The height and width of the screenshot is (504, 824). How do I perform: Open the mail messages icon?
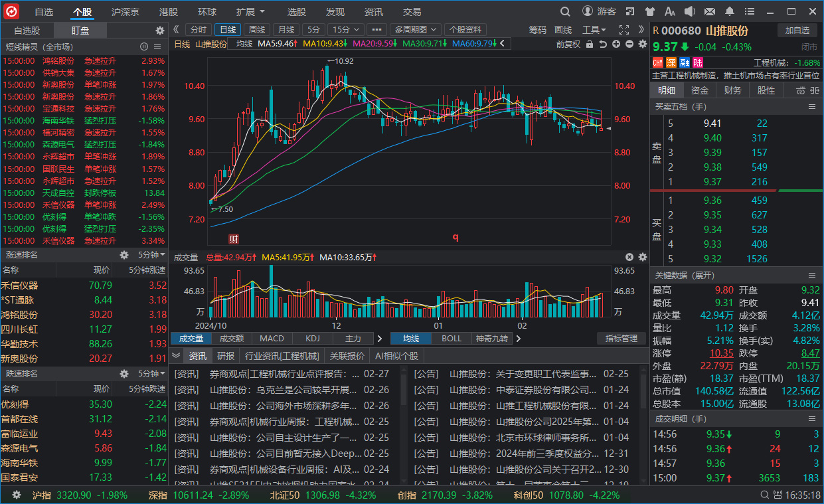coord(710,11)
